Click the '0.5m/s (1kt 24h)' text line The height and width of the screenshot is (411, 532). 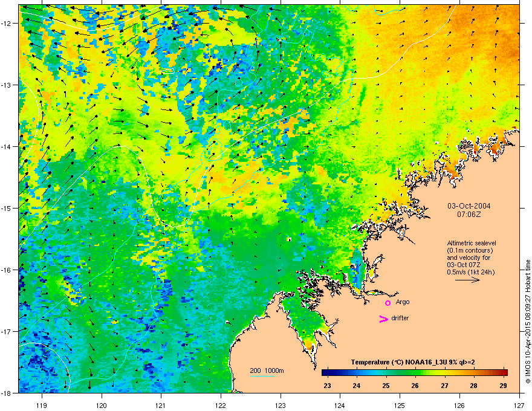click(x=471, y=273)
